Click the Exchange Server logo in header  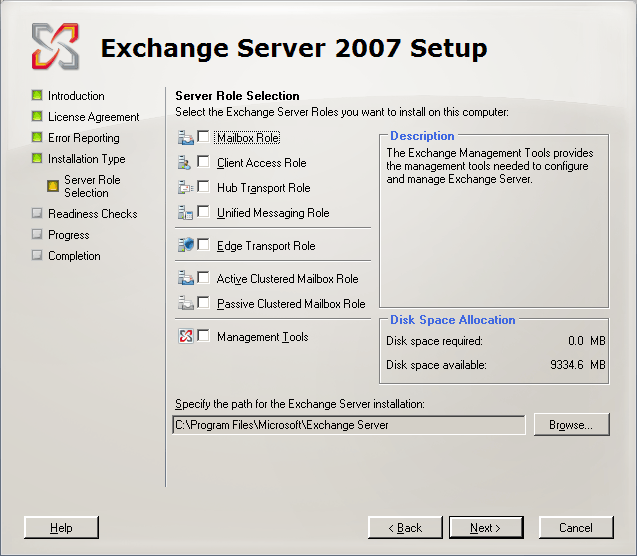point(55,46)
